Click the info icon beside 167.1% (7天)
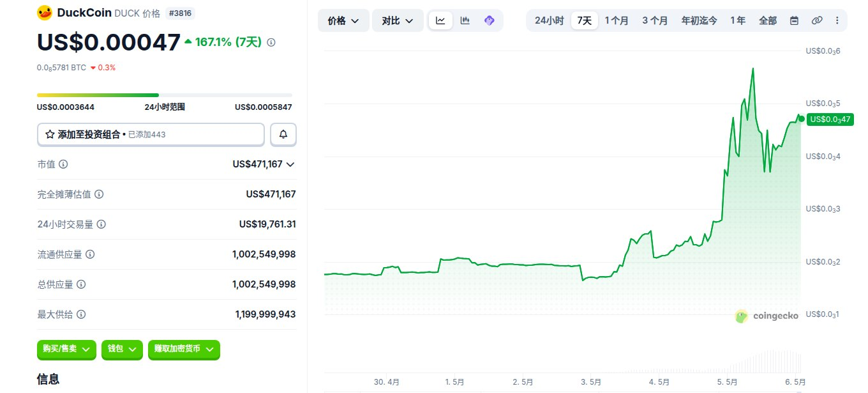868x393 pixels. coord(271,42)
